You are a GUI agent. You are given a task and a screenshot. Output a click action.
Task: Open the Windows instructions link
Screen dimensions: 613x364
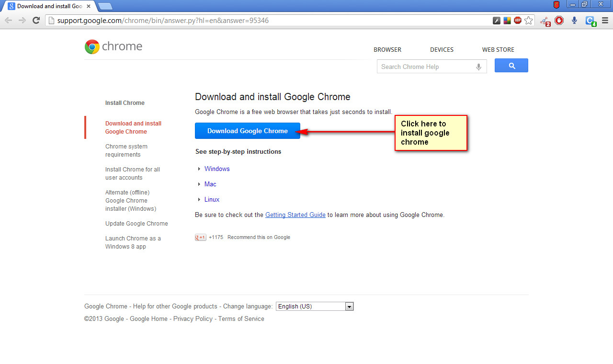(217, 169)
